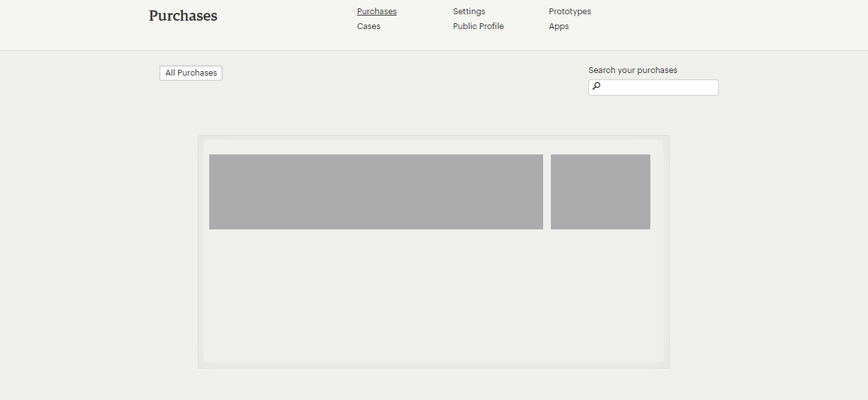Open the Settings link

(469, 12)
